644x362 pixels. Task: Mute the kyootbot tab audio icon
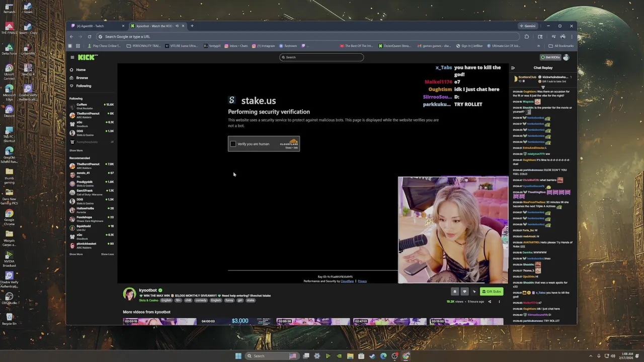coord(177,26)
